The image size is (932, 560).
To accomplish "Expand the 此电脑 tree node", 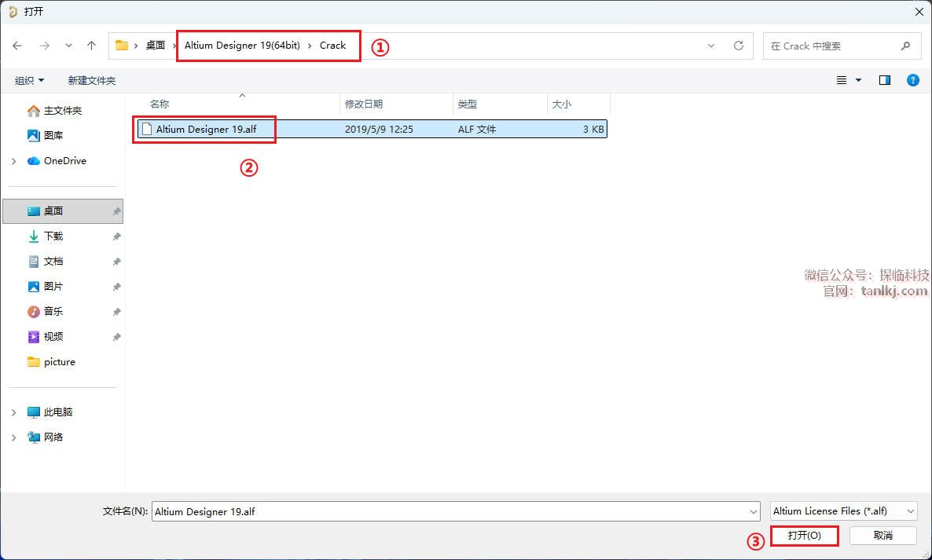I will point(13,412).
